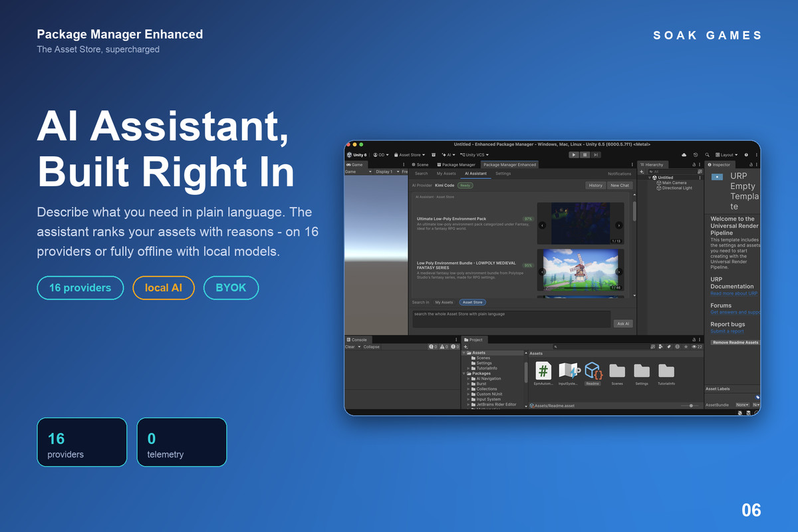
Task: Click the Console Clear button
Action: (x=350, y=346)
